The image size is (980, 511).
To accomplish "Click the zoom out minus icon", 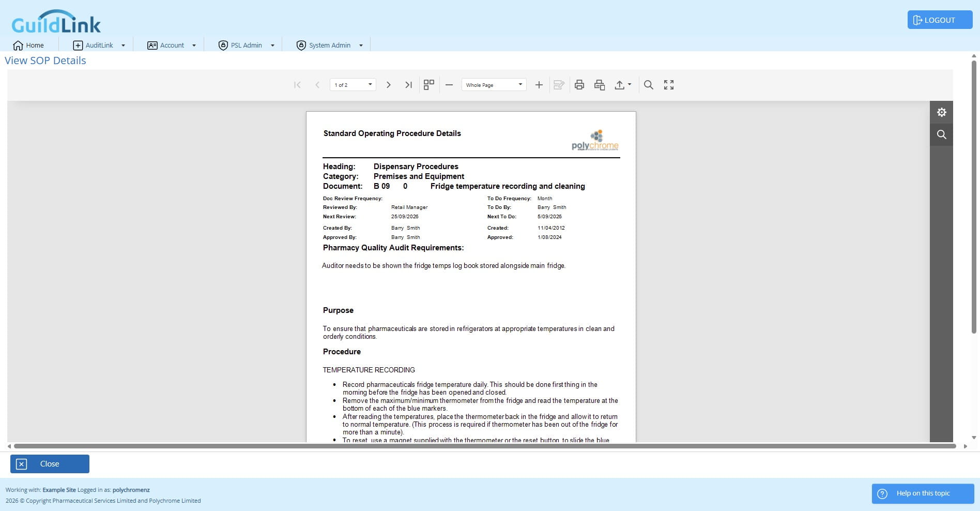I will pos(449,85).
